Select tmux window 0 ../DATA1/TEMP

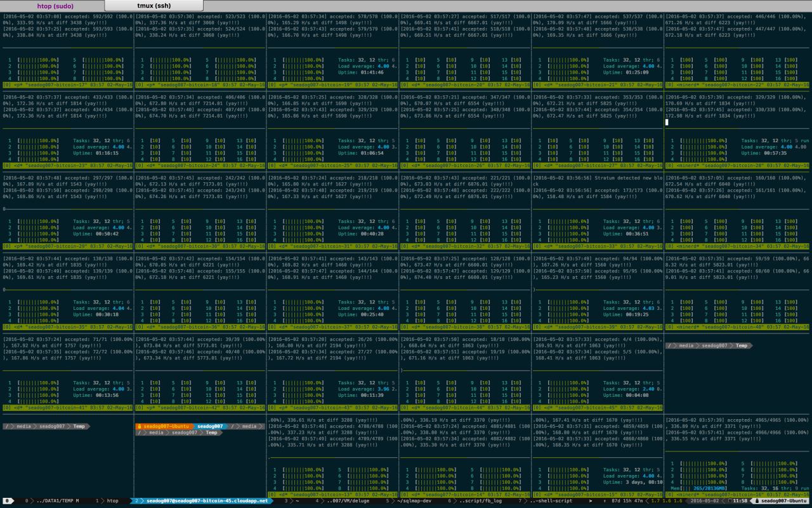coord(54,501)
